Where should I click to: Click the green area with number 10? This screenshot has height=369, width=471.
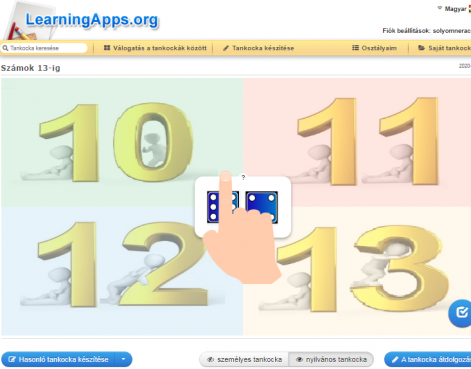pos(122,142)
